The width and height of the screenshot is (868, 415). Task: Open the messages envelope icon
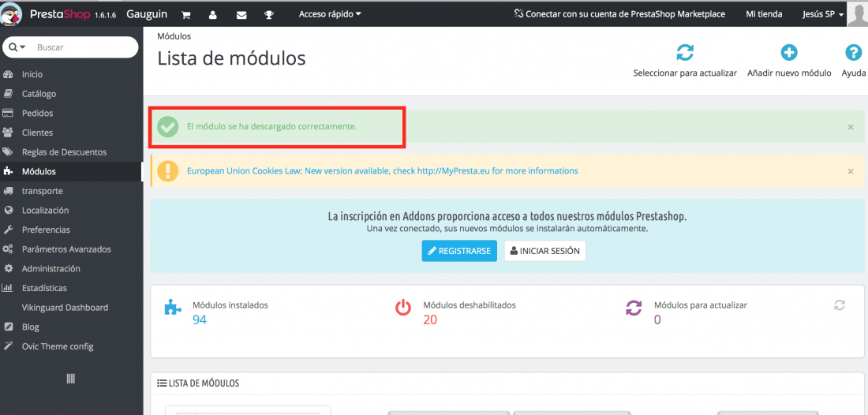(241, 15)
